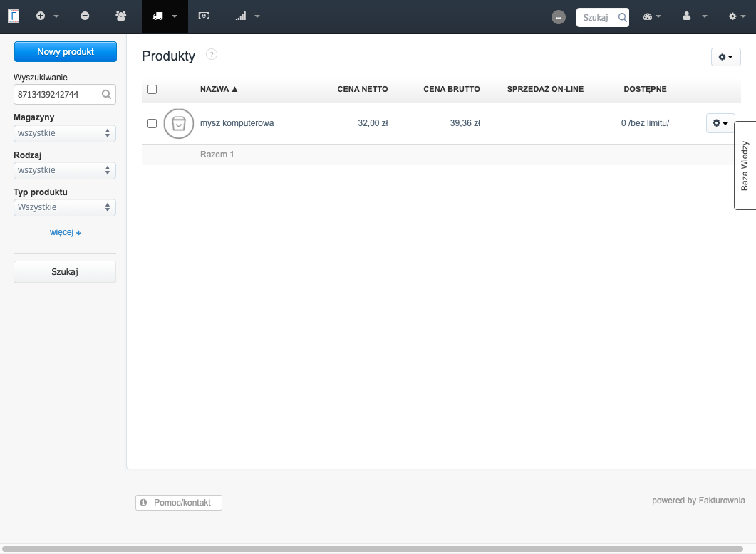Expand the caret next to the plus icon

point(56,16)
